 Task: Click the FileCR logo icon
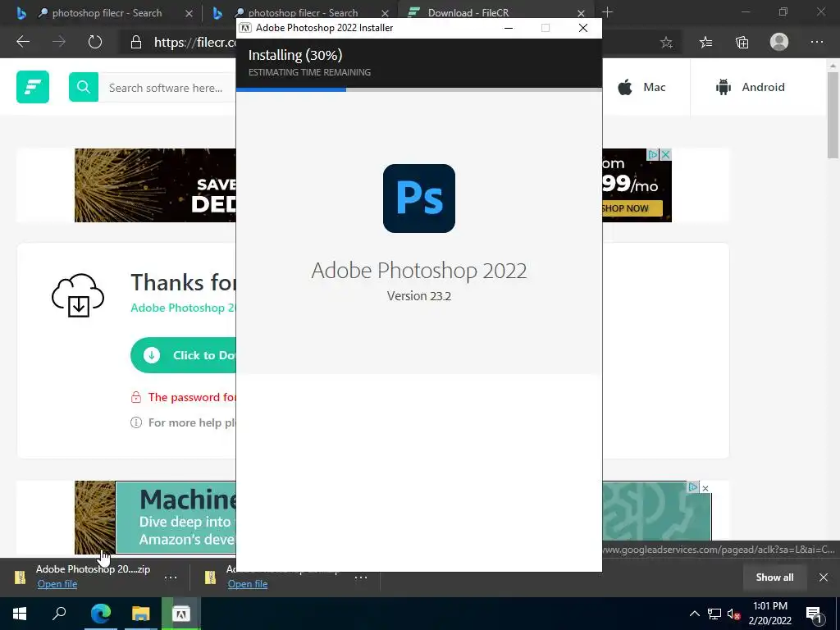tap(33, 87)
